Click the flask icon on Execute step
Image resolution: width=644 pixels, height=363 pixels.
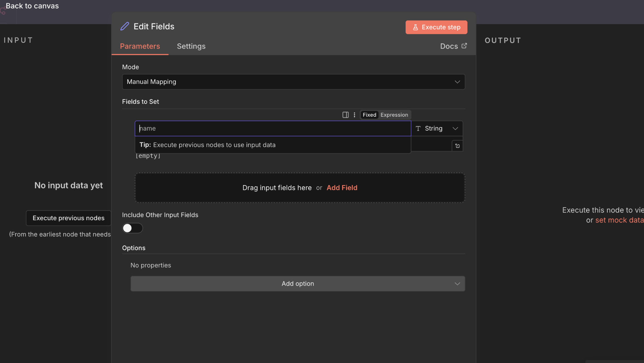(415, 27)
